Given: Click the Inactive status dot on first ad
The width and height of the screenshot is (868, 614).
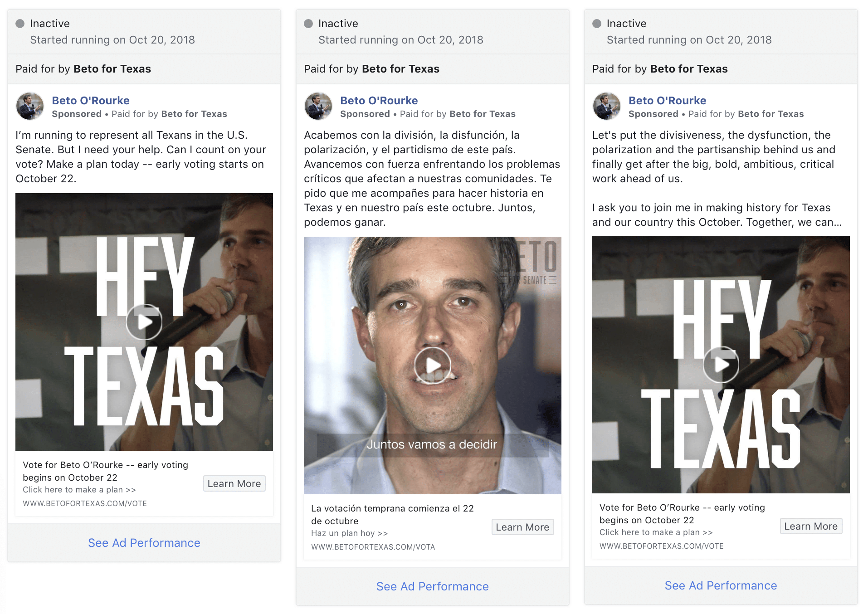Looking at the screenshot, I should coord(20,24).
